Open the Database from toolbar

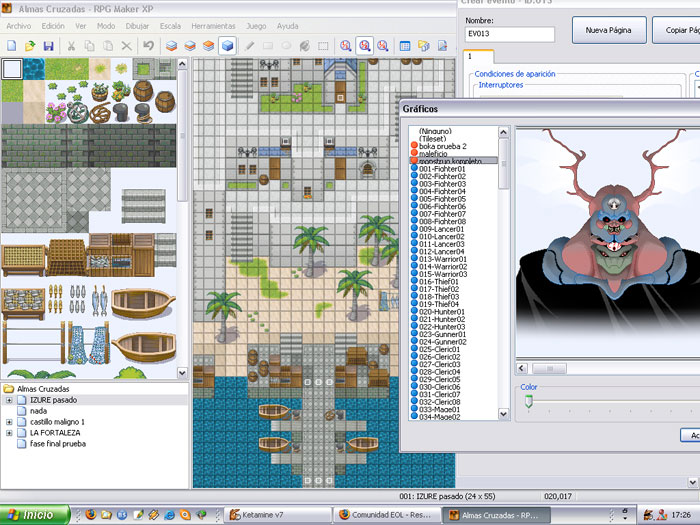pyautogui.click(x=405, y=46)
